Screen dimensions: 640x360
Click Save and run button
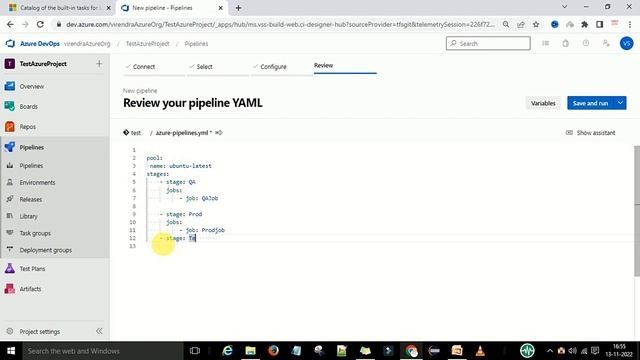(x=590, y=103)
